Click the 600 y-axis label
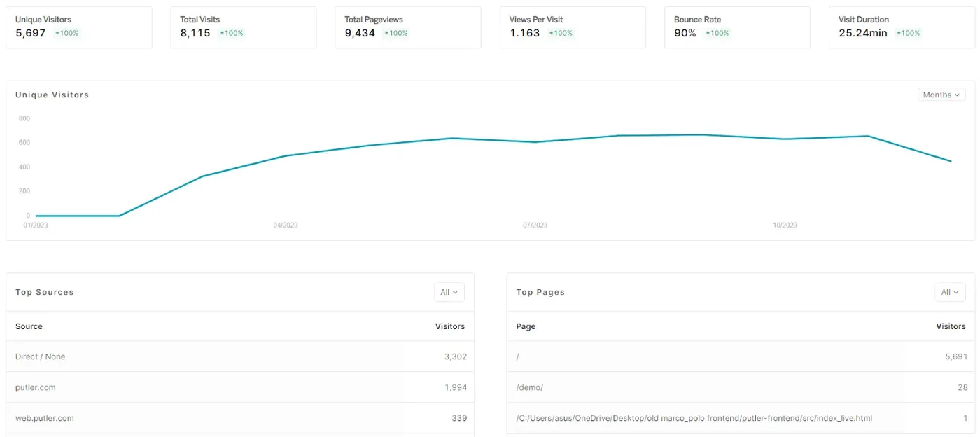The height and width of the screenshot is (437, 980). [24, 143]
